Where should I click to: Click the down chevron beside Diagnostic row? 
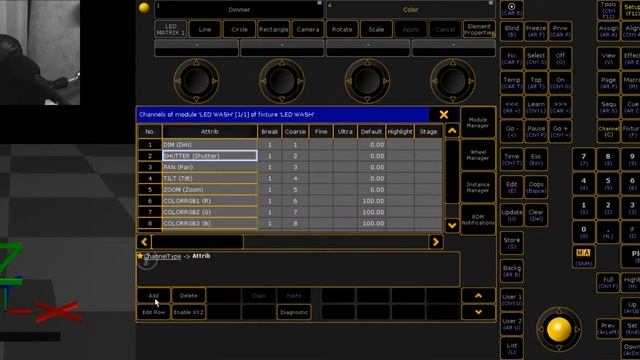click(x=478, y=312)
